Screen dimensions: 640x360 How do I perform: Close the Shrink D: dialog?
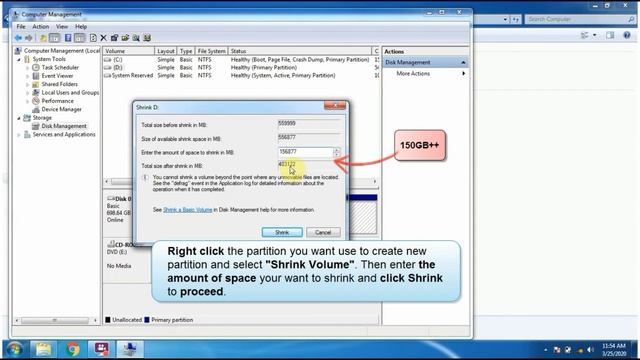(x=335, y=106)
